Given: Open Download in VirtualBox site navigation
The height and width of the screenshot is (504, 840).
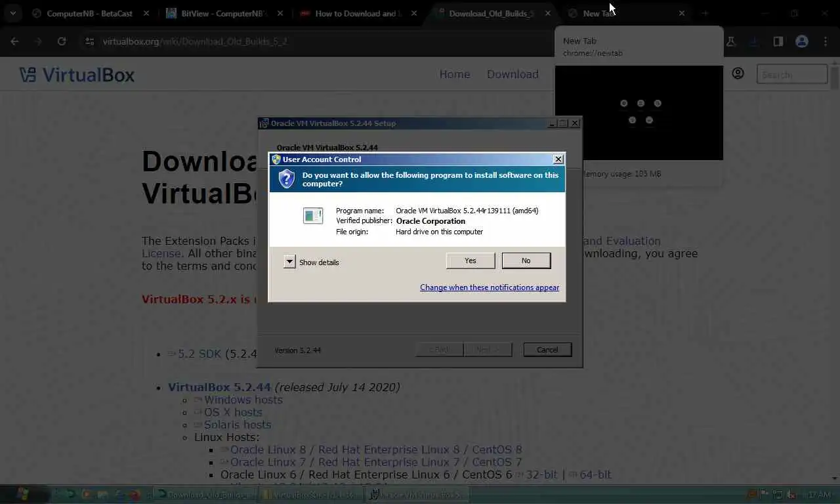Looking at the screenshot, I should pyautogui.click(x=513, y=74).
